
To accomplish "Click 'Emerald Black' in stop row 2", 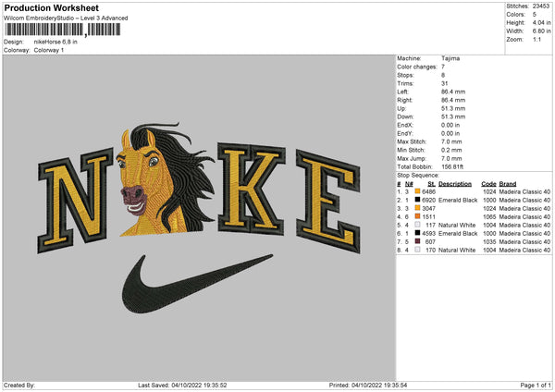I will [x=458, y=200].
